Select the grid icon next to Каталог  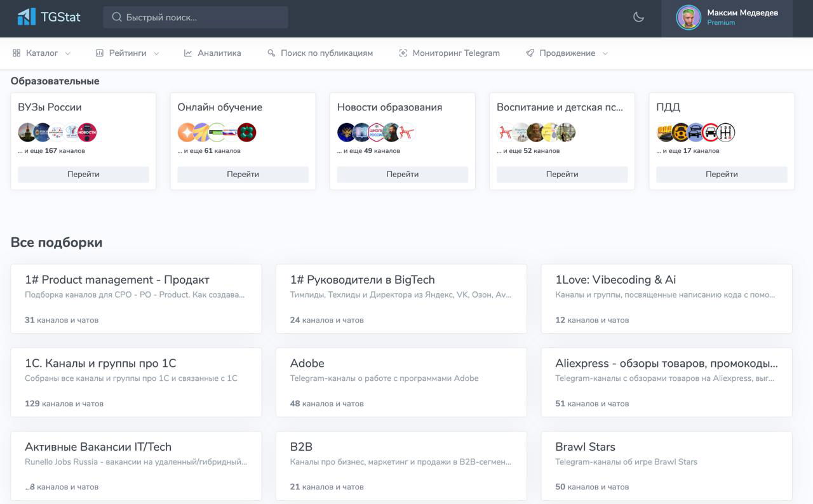pos(17,53)
